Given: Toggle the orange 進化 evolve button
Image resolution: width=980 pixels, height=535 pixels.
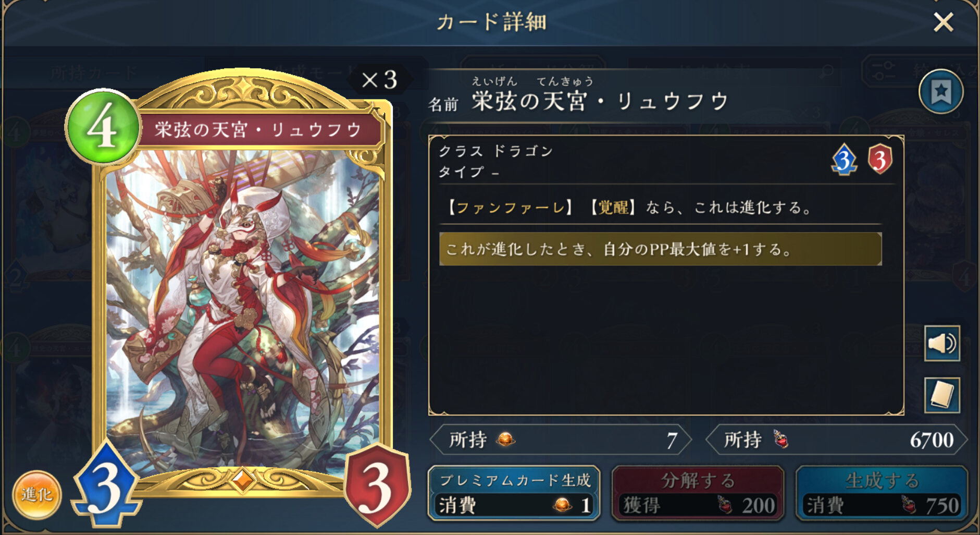Looking at the screenshot, I should 36,494.
